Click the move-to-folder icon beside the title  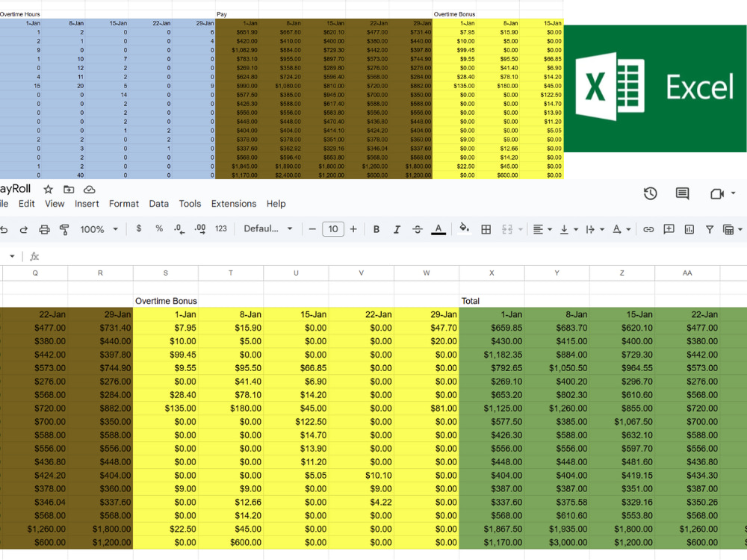click(x=69, y=190)
